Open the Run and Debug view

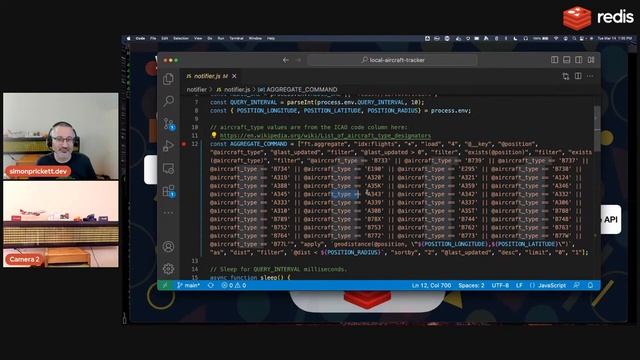(x=168, y=146)
